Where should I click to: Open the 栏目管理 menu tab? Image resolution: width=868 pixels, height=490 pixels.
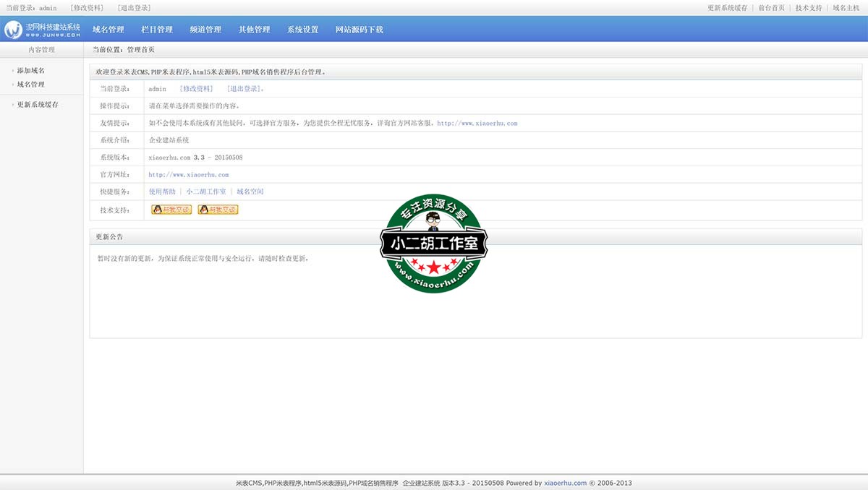[156, 30]
